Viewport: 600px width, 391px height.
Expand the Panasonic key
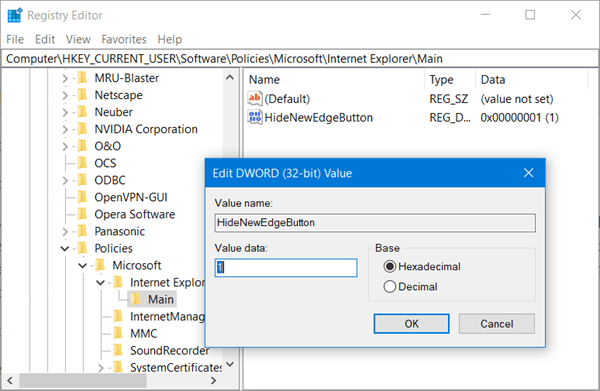[65, 231]
